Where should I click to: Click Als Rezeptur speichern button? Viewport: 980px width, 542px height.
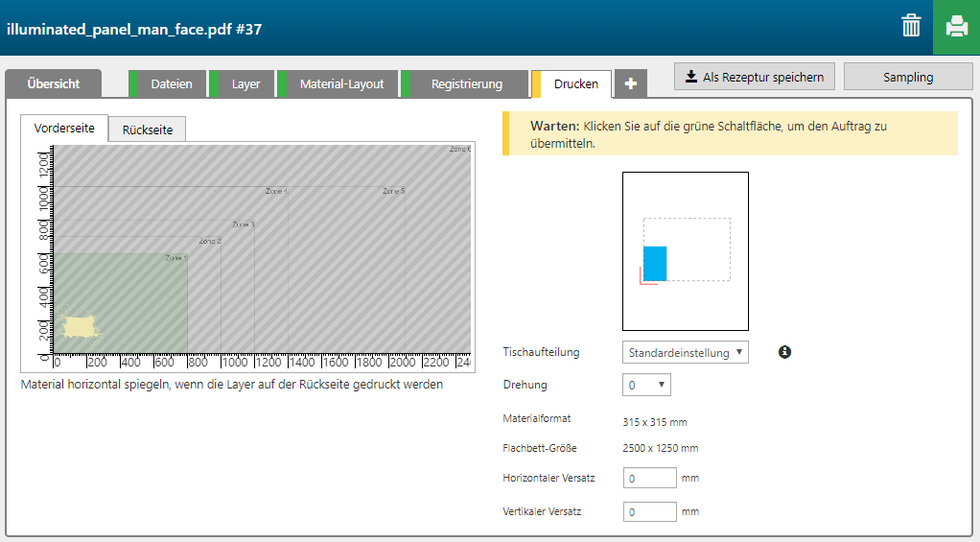(x=754, y=77)
